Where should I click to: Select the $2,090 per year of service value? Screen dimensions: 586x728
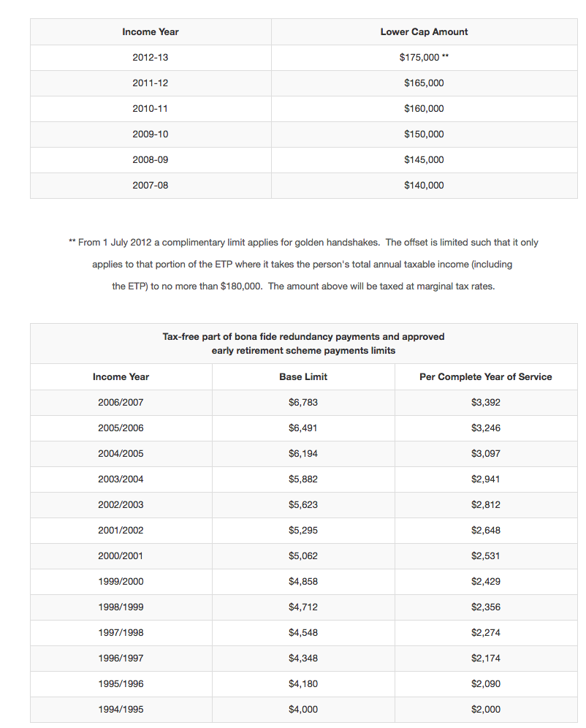click(x=486, y=684)
